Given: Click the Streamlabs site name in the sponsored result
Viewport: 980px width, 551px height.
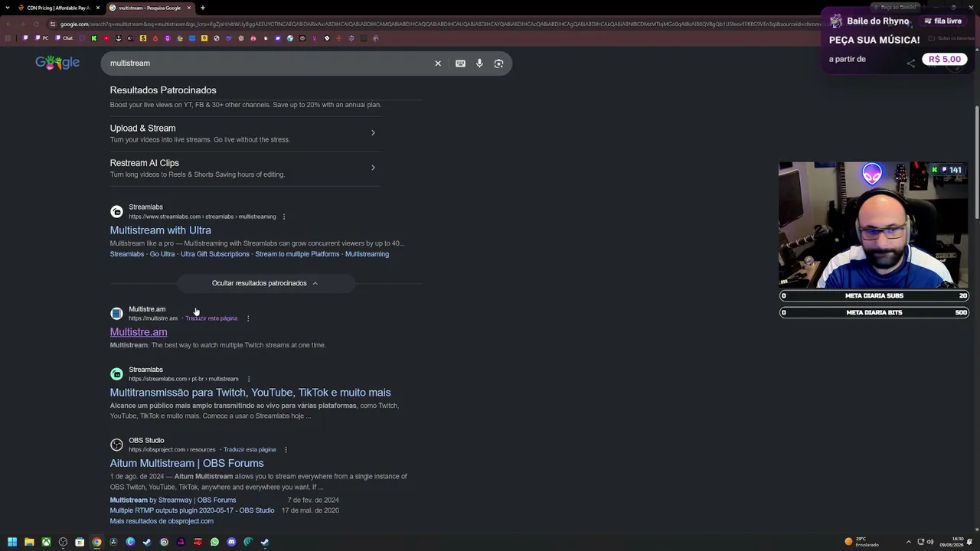Looking at the screenshot, I should 145,207.
